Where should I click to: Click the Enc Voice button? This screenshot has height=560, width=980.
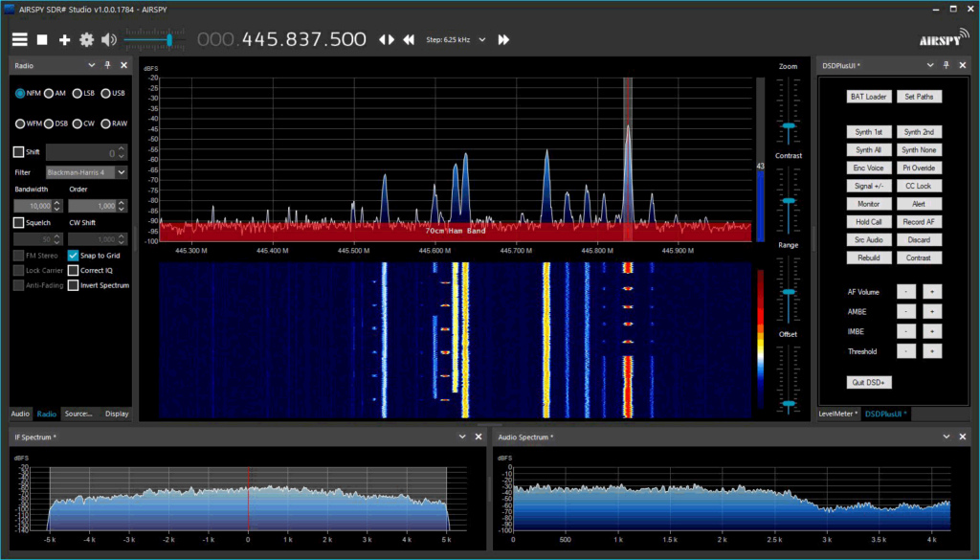pyautogui.click(x=868, y=168)
